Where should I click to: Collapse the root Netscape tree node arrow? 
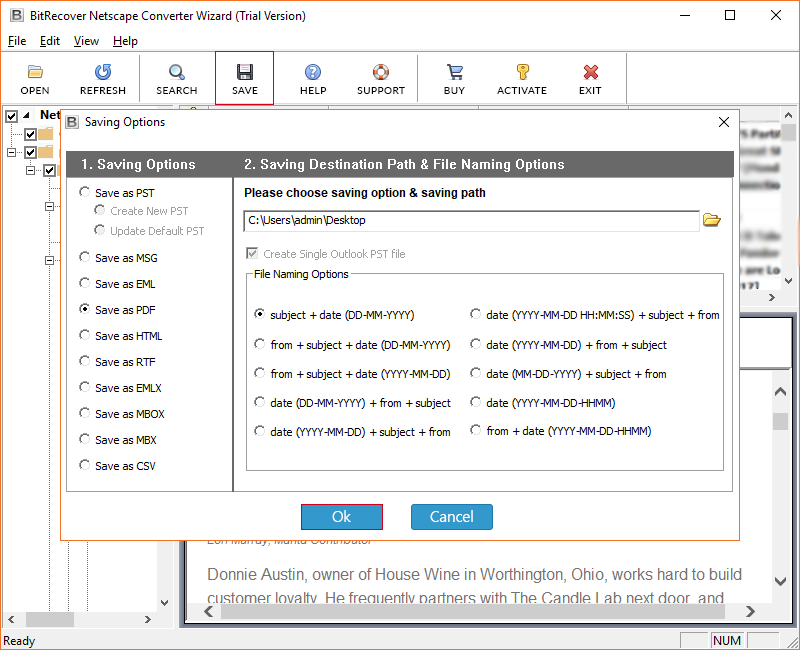[26, 115]
